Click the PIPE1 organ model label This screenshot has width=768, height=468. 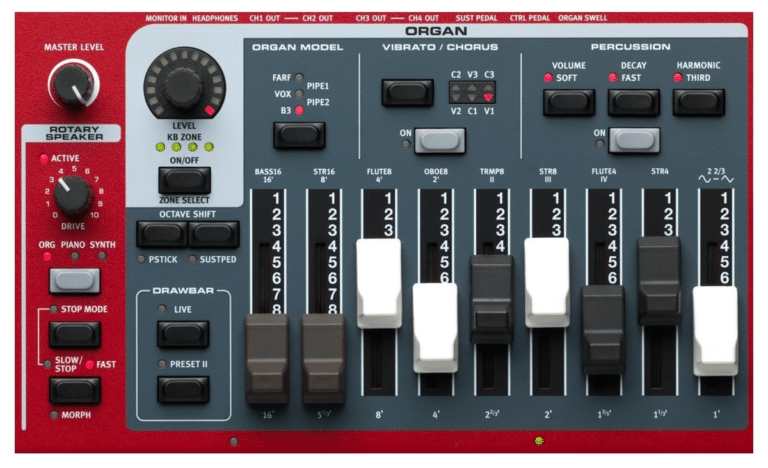[318, 86]
